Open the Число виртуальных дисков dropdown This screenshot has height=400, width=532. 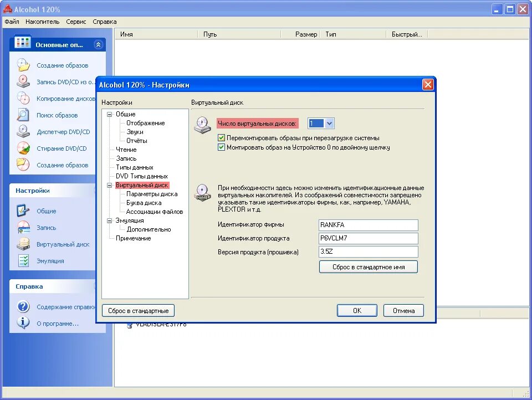[x=329, y=124]
